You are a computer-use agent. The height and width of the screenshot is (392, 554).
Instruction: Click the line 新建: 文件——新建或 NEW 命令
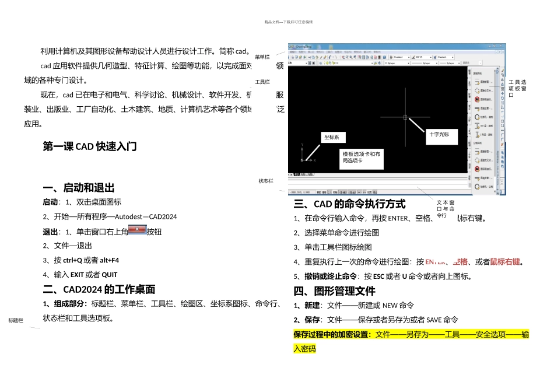coord(353,306)
